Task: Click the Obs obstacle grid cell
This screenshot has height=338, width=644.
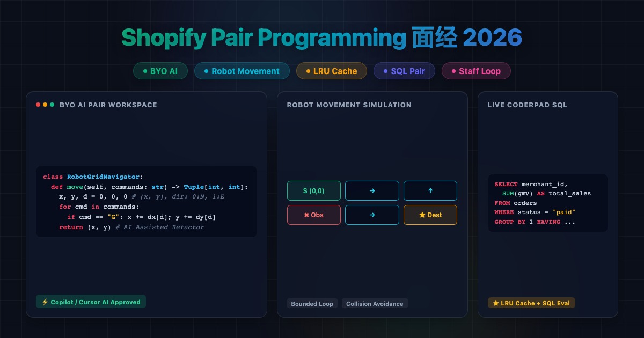Action: tap(314, 215)
